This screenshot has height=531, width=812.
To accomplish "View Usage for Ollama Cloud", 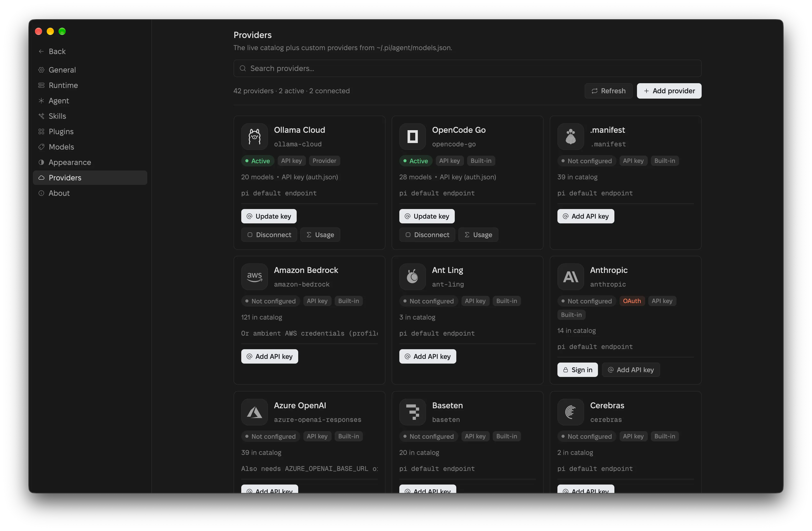I will [320, 235].
